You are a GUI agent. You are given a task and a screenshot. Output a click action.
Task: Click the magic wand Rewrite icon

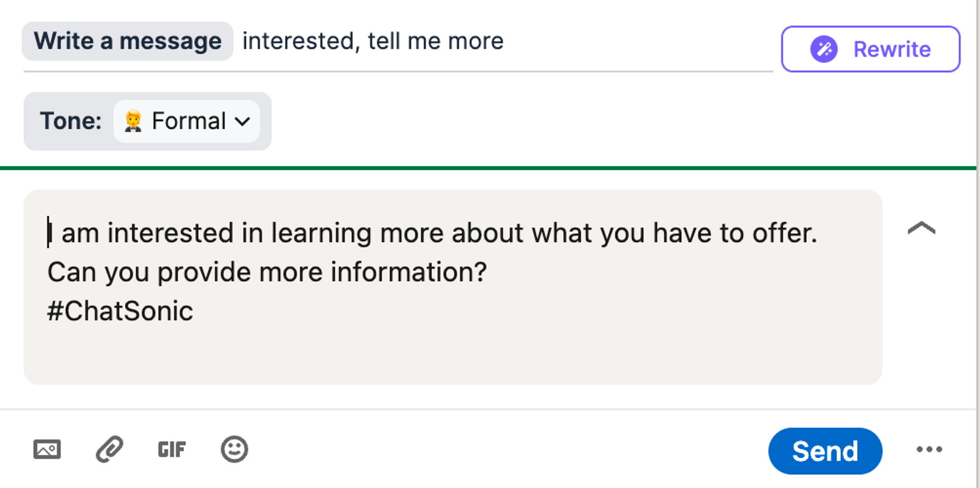[x=825, y=49]
